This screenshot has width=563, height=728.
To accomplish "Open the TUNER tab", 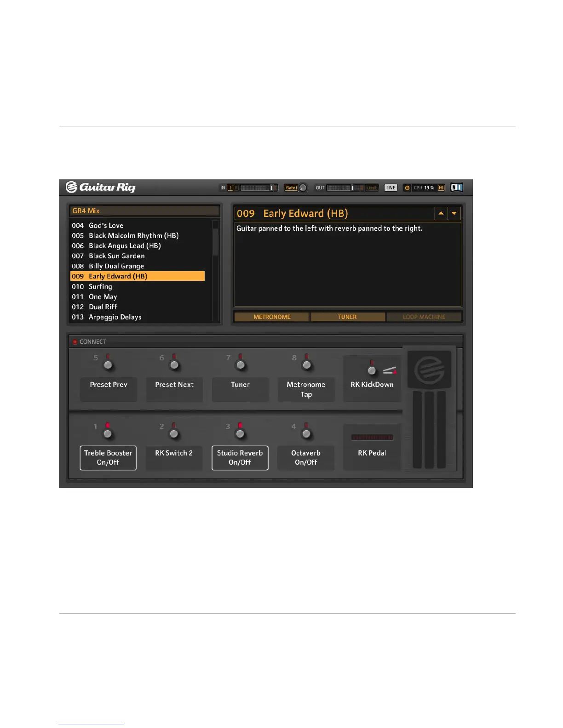I will 348,317.
